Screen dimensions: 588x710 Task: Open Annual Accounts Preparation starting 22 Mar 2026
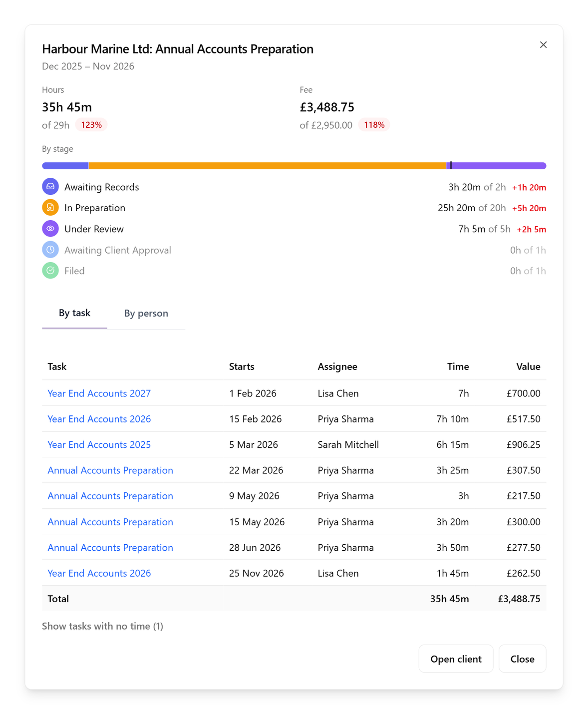(x=110, y=470)
